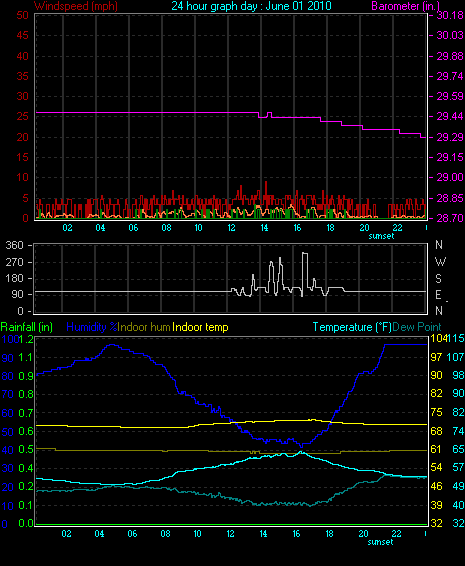Click the teal 'Dew Point' legend label
Viewport: 465px width, 566px height.
point(417,327)
